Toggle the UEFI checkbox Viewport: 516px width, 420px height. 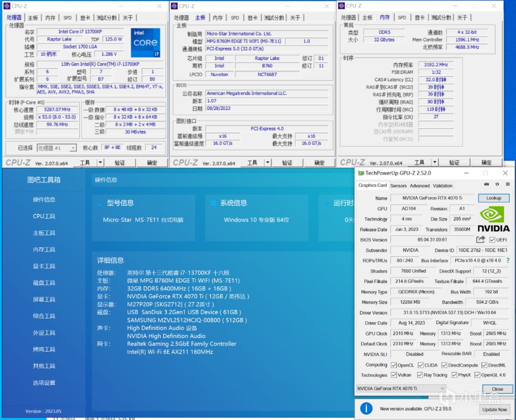493,240
